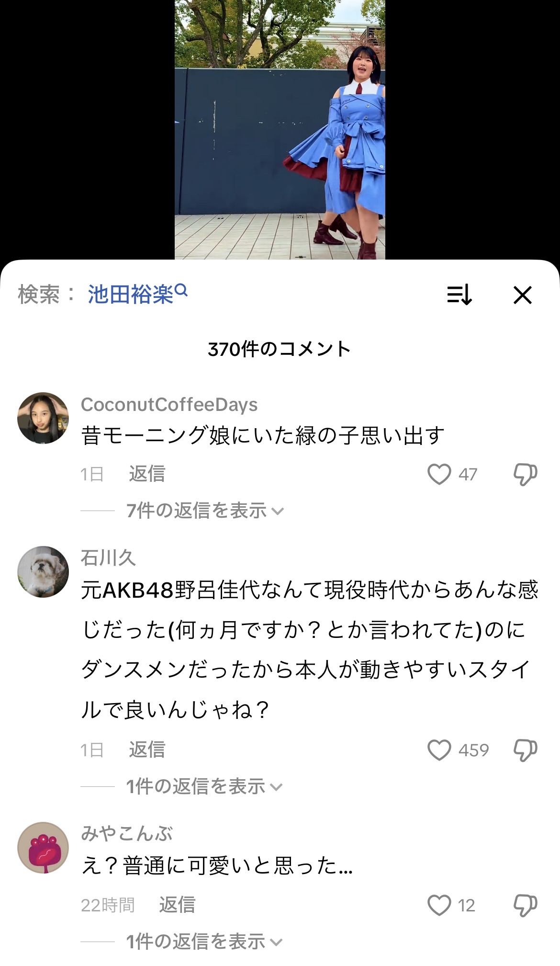
Task: Open みやこんぶ's flower avatar
Action: click(43, 848)
